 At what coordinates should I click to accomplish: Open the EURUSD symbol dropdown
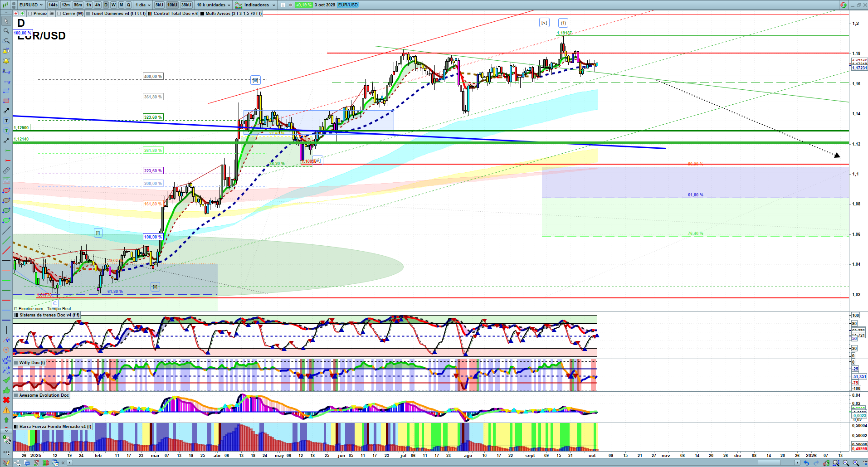point(31,5)
